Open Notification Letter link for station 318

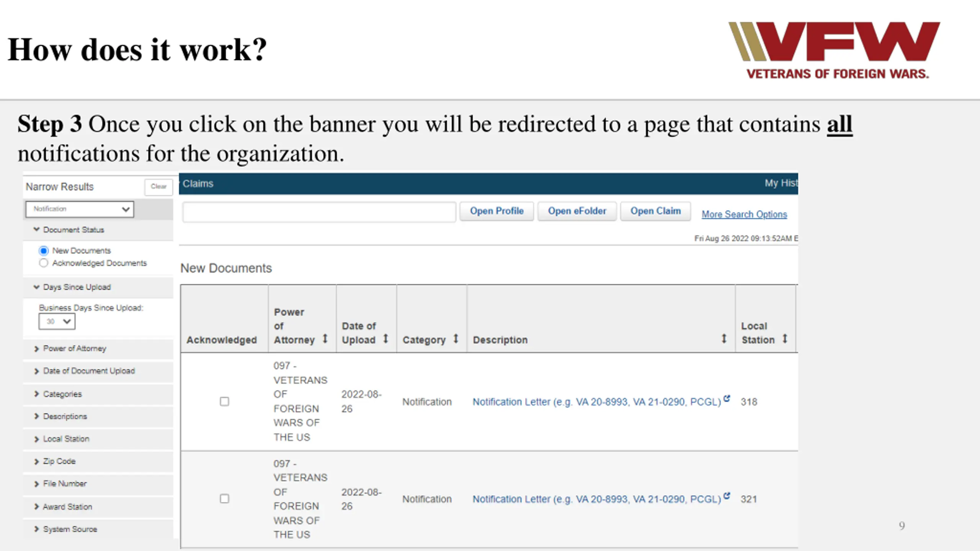[x=596, y=402]
